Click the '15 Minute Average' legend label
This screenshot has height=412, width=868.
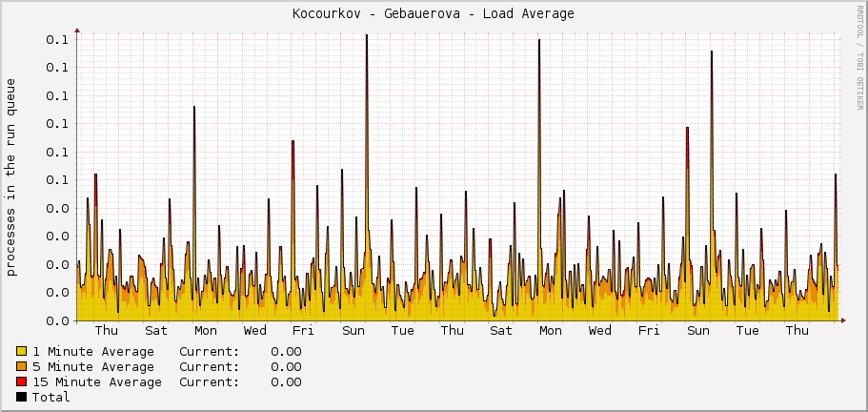[x=97, y=382]
